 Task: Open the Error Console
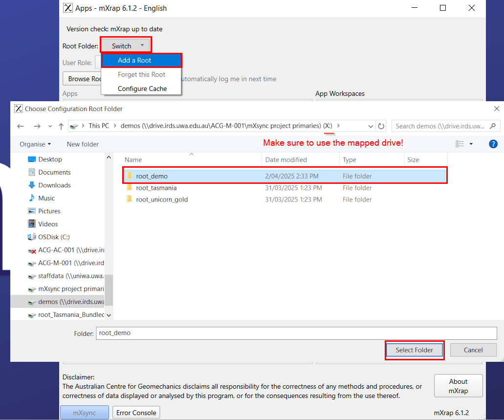tap(136, 413)
